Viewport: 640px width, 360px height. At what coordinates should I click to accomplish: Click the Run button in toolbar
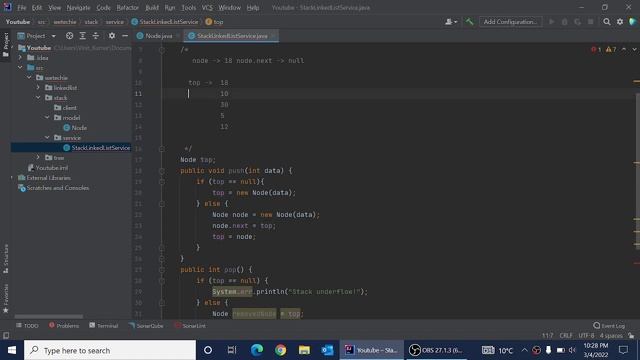pos(551,22)
